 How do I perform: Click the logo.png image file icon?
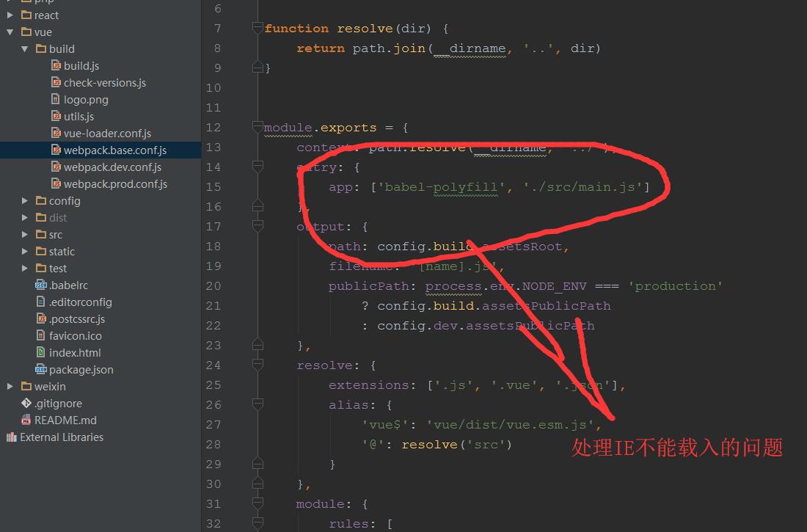[56, 99]
